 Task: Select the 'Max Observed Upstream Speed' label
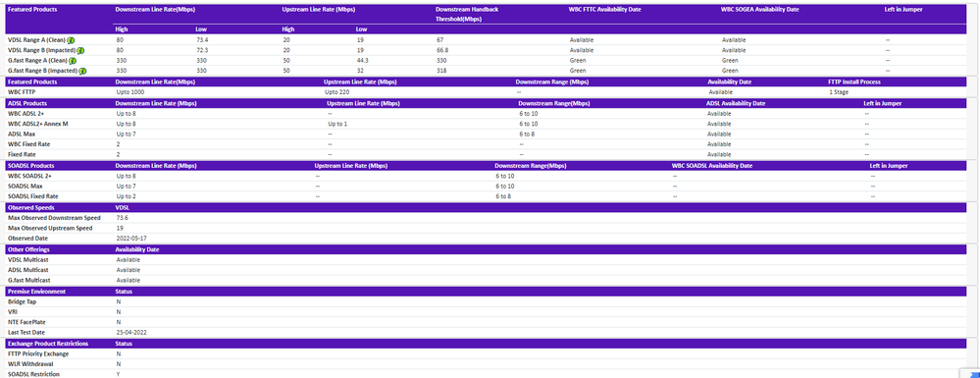click(x=50, y=228)
